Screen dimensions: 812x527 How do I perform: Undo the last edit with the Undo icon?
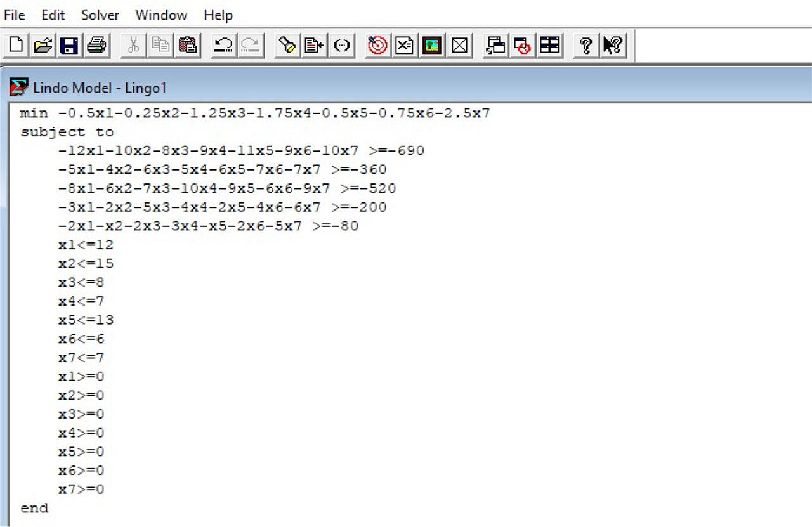coord(223,46)
